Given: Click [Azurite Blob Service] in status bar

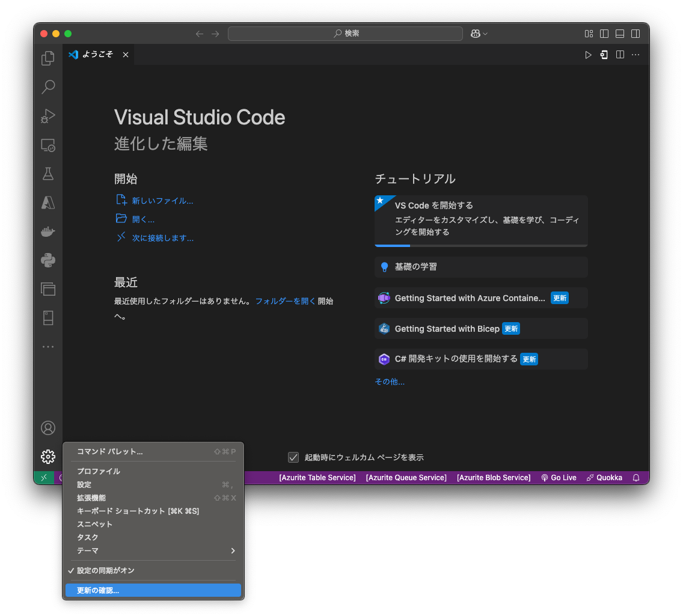Looking at the screenshot, I should tap(494, 478).
